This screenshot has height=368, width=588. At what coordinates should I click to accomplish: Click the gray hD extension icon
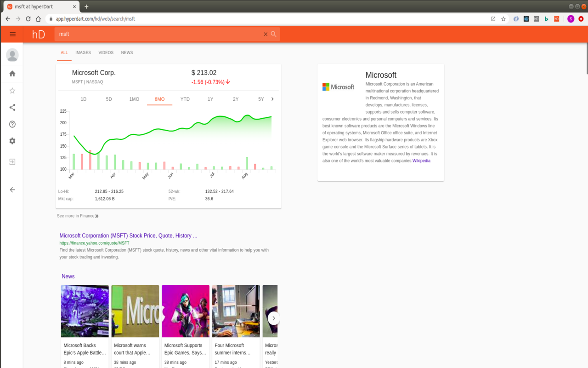pos(536,19)
